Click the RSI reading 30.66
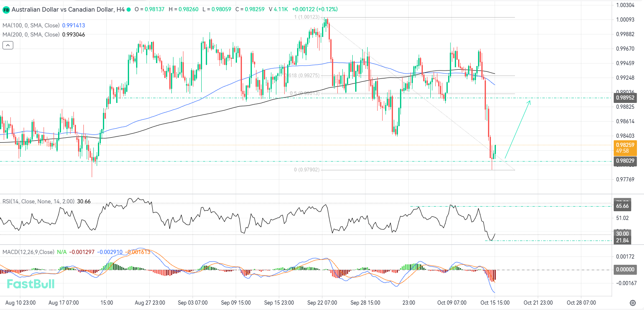 [x=84, y=201]
